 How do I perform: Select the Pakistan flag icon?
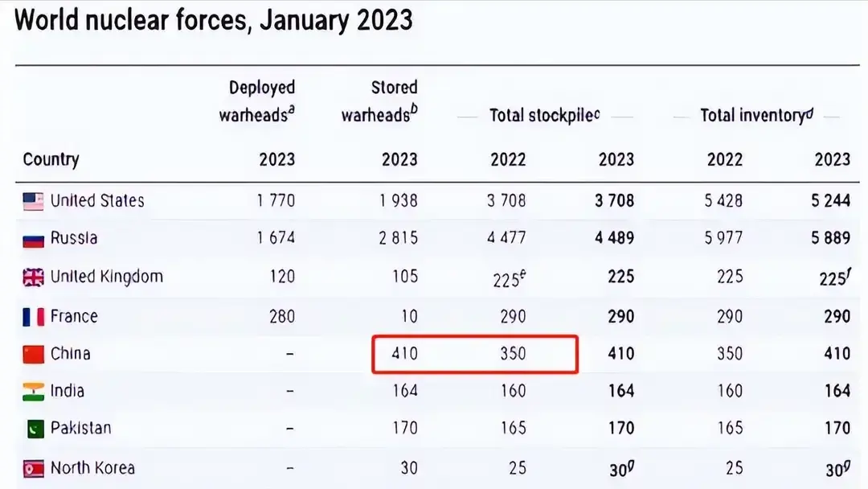tap(33, 429)
